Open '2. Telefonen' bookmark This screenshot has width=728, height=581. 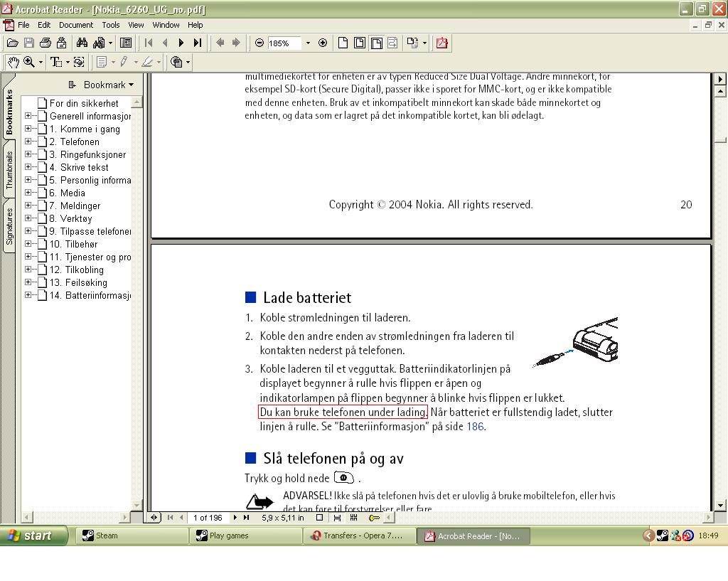[x=74, y=142]
